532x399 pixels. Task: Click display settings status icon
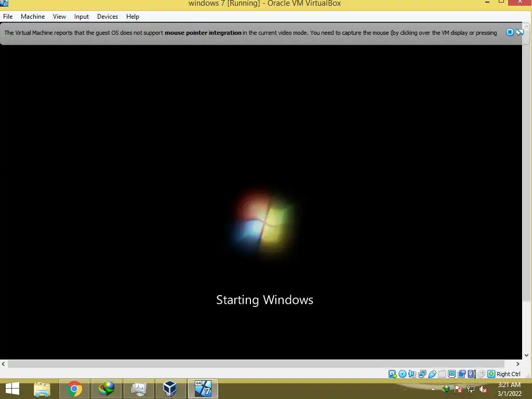tap(451, 374)
